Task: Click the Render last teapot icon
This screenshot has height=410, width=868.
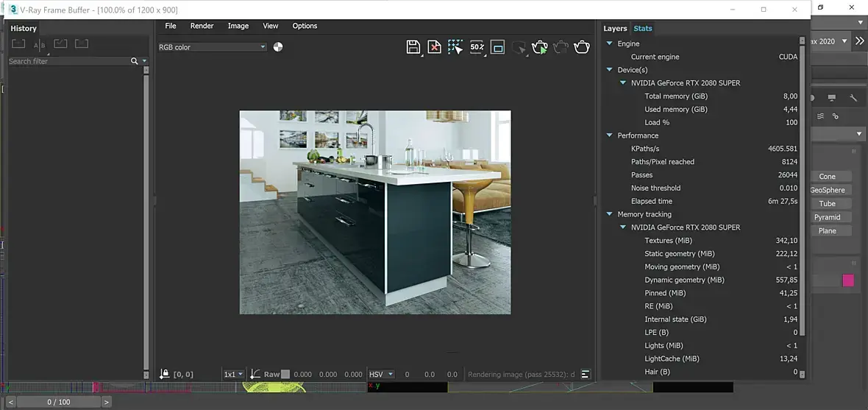Action: click(582, 47)
